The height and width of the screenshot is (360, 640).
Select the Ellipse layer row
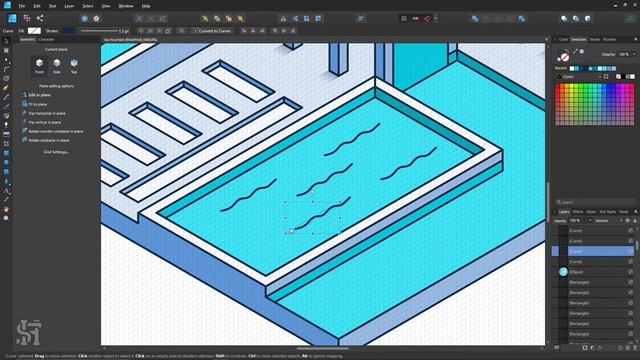tap(593, 272)
